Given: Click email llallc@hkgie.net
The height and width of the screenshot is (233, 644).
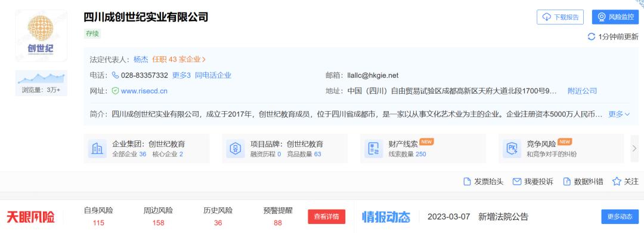Looking at the screenshot, I should click(x=373, y=75).
